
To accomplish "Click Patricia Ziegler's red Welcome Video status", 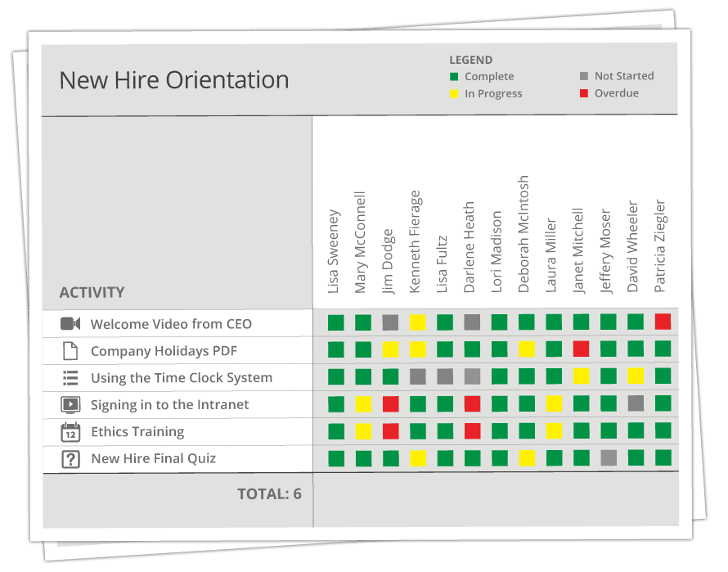I will tap(663, 322).
